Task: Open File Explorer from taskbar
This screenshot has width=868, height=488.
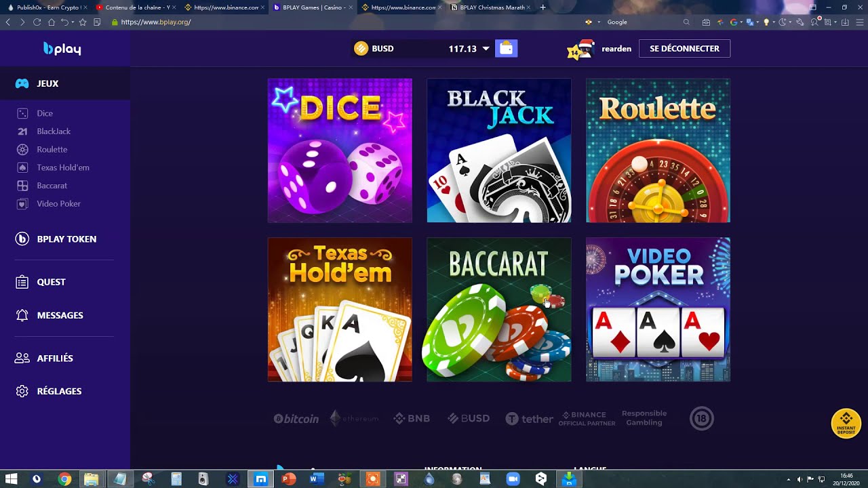Action: click(x=91, y=479)
